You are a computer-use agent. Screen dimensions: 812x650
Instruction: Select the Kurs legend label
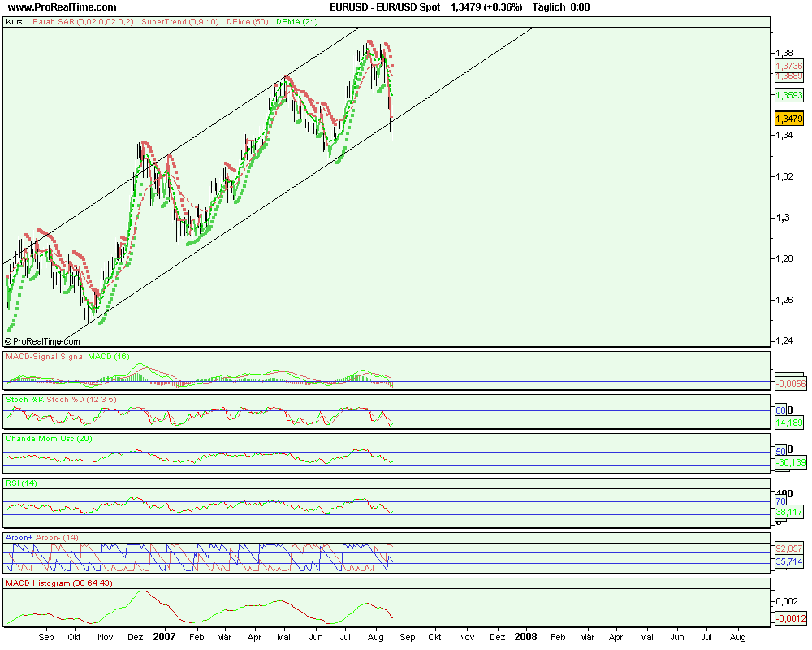pyautogui.click(x=14, y=22)
